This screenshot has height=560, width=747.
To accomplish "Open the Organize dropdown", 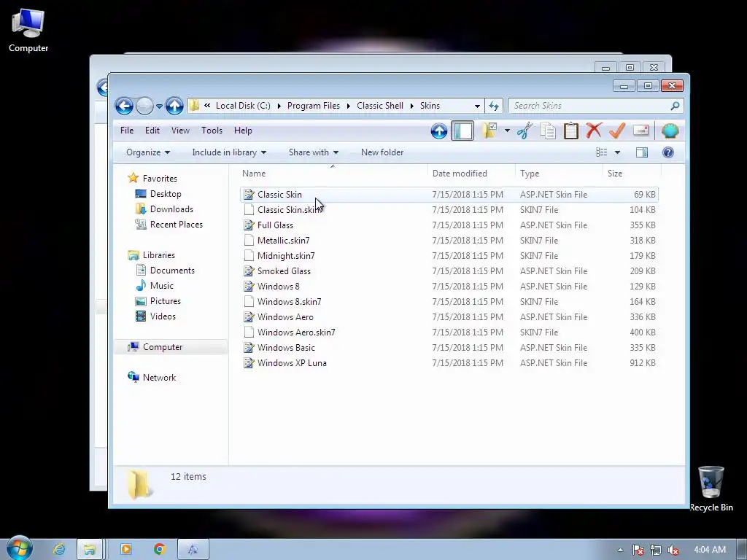I will click(x=147, y=152).
